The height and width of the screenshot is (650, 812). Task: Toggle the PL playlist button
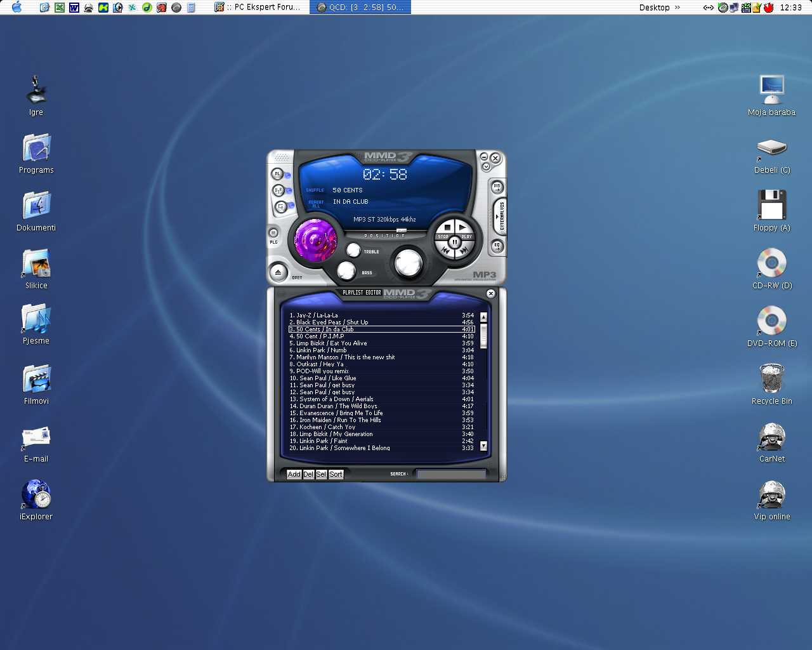click(277, 174)
